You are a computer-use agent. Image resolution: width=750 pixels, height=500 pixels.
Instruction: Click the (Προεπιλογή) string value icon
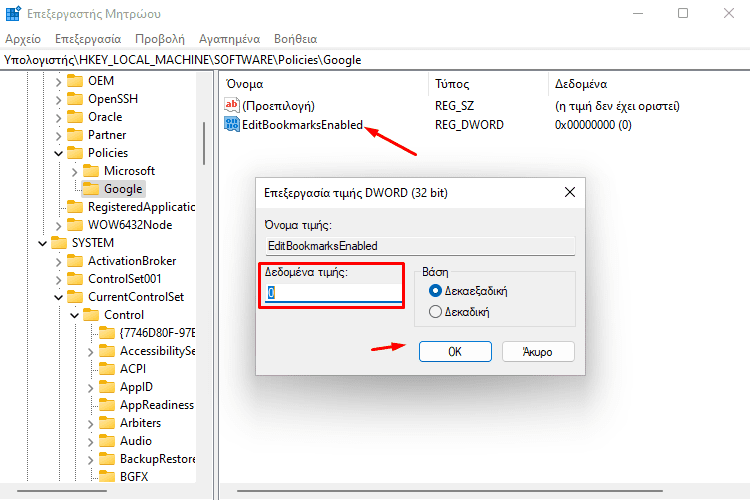click(x=232, y=105)
